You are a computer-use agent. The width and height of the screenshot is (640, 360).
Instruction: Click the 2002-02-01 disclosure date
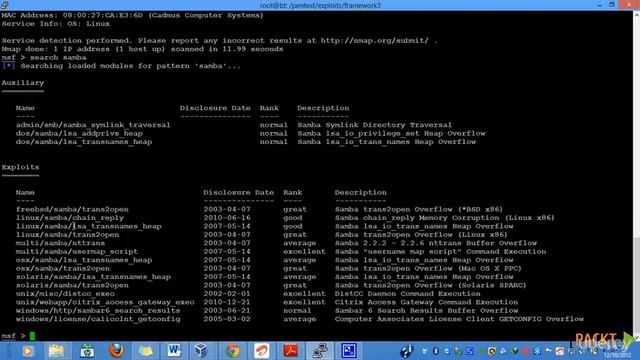[x=227, y=293]
